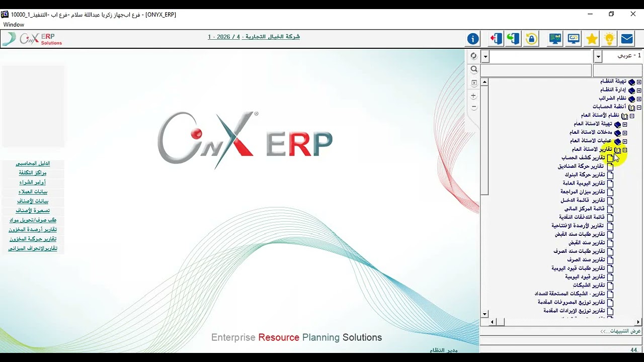This screenshot has width=644, height=362.
Task: Open the wide empty combo box dropdown arrow
Action: [485, 56]
